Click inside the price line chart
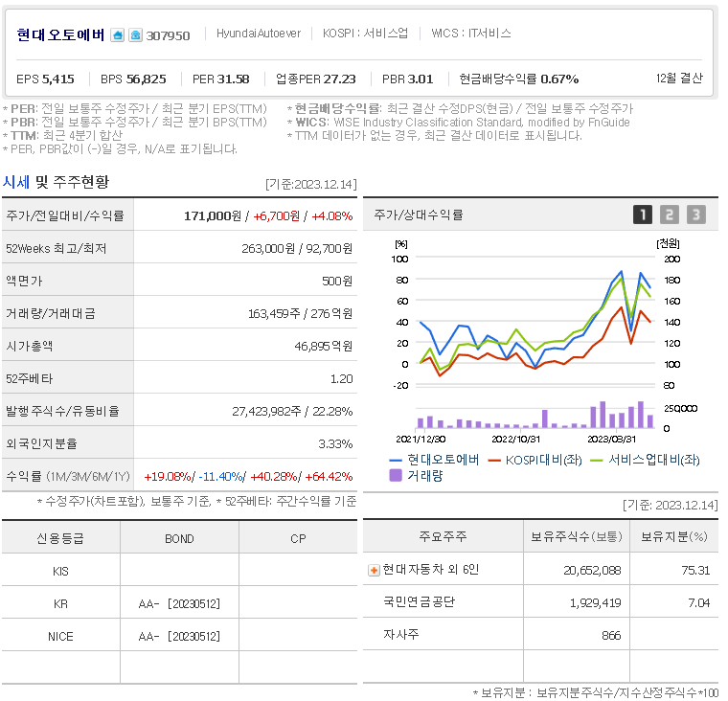Image resolution: width=728 pixels, height=701 pixels. coord(535,321)
